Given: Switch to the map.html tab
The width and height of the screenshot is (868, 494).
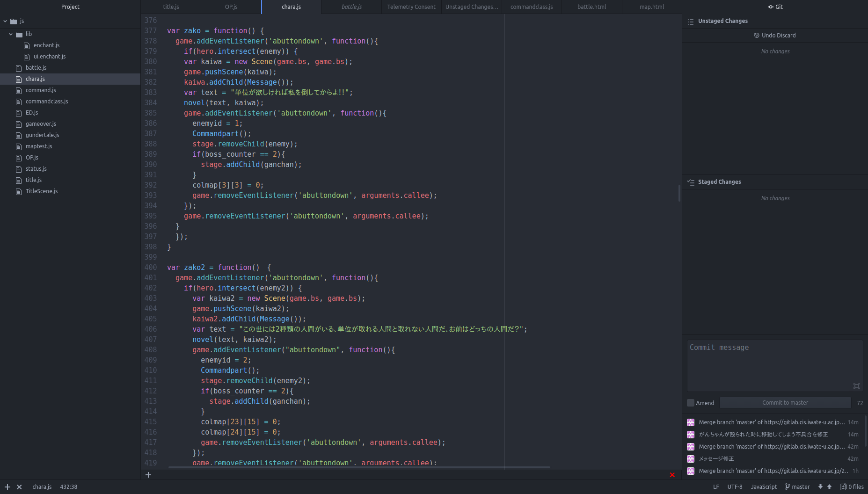Looking at the screenshot, I should pos(652,7).
